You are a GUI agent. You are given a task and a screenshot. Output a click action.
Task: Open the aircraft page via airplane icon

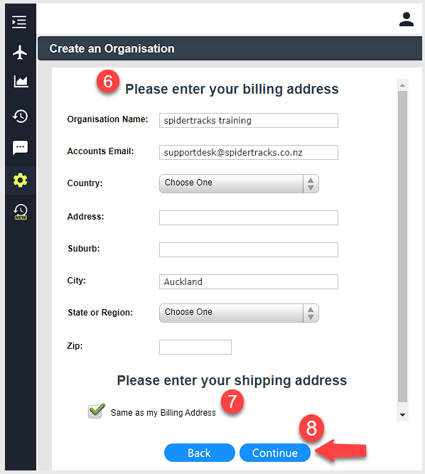(20, 52)
